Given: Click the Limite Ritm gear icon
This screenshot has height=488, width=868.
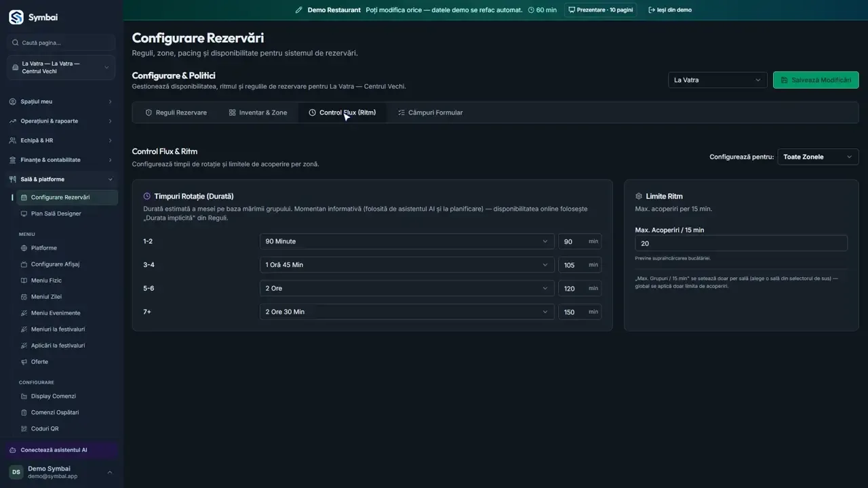Looking at the screenshot, I should pos(639,197).
